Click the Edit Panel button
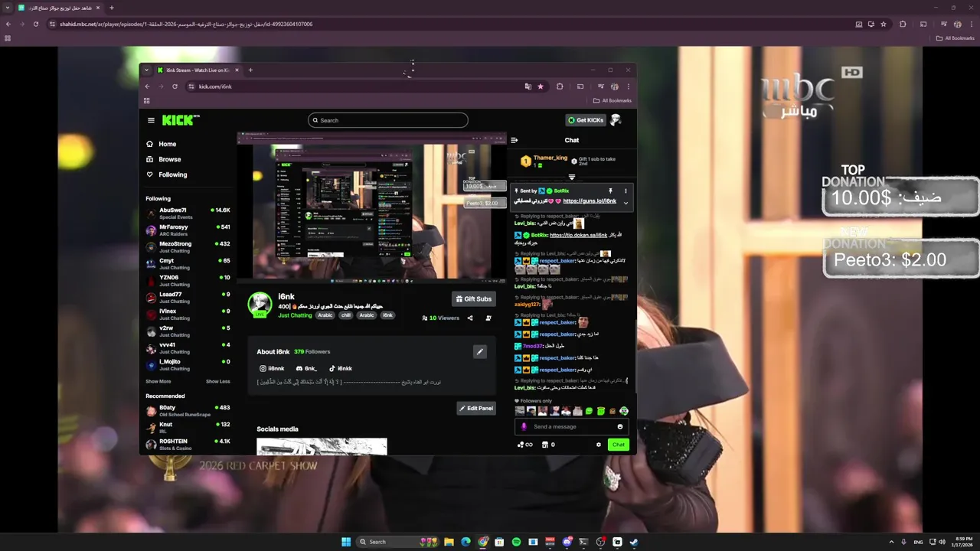 click(476, 409)
